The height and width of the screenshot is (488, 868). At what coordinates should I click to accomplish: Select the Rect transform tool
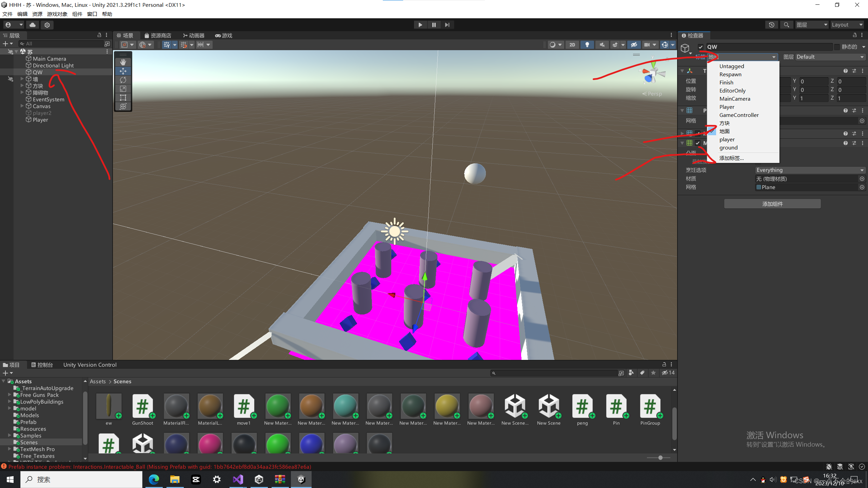123,98
